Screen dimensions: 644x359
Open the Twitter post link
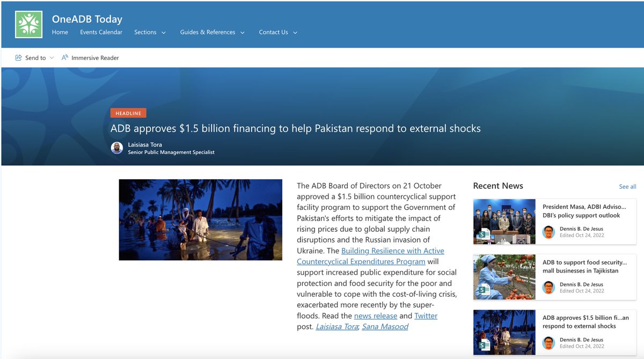pos(426,316)
